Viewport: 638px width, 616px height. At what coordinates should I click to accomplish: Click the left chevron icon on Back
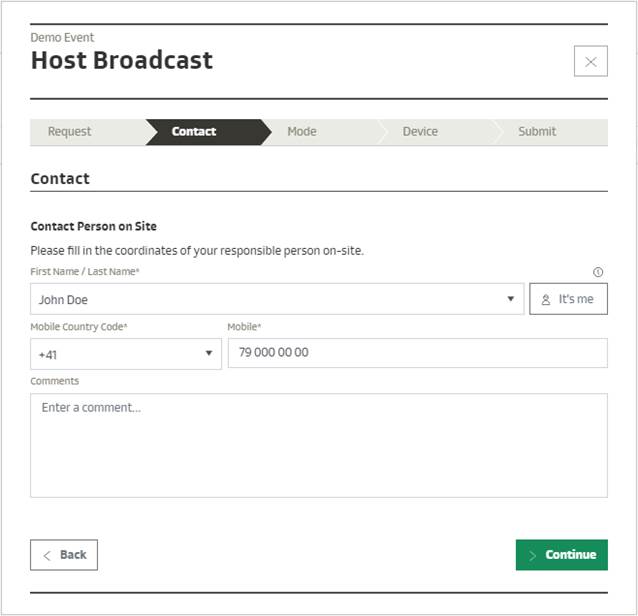point(46,555)
